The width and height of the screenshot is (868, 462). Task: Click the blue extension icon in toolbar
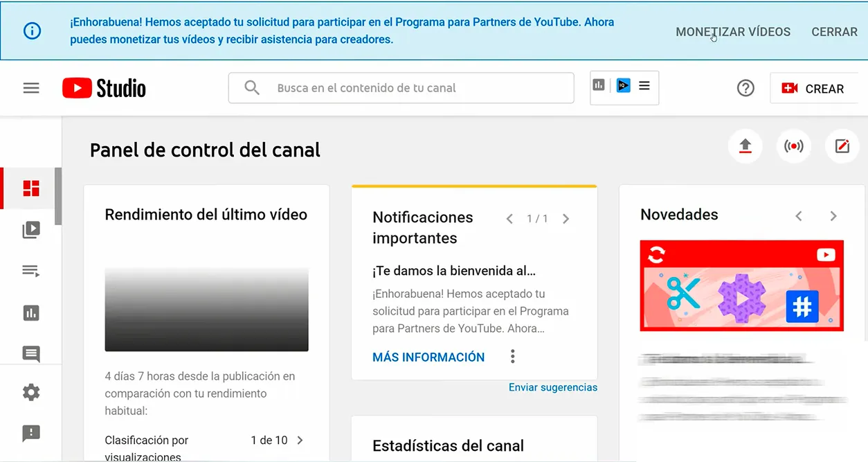(x=624, y=85)
